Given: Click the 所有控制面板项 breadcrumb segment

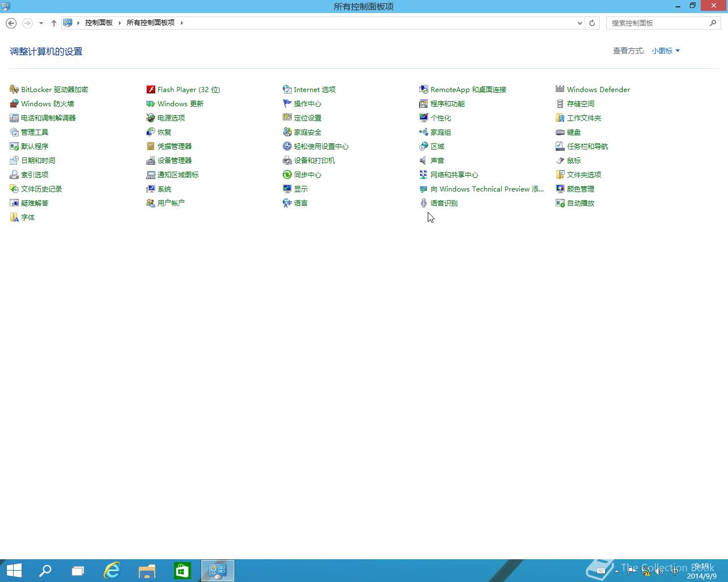Looking at the screenshot, I should (x=151, y=23).
